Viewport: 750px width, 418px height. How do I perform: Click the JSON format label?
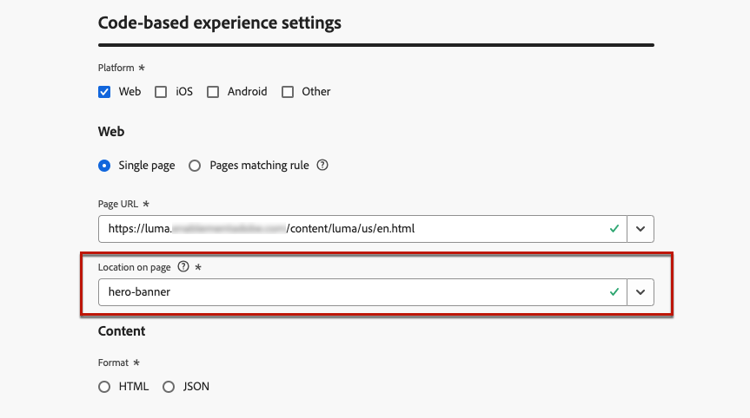195,386
